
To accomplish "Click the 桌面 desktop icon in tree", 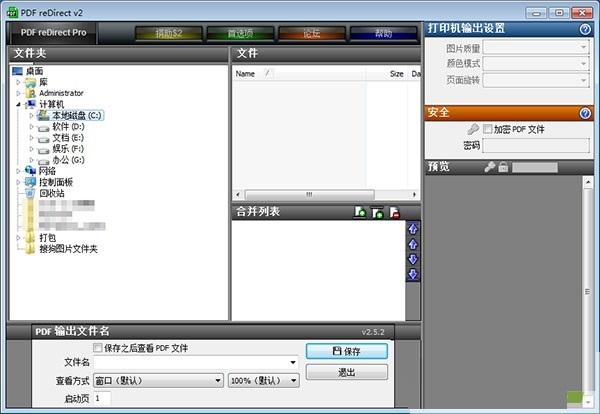I will [18, 71].
